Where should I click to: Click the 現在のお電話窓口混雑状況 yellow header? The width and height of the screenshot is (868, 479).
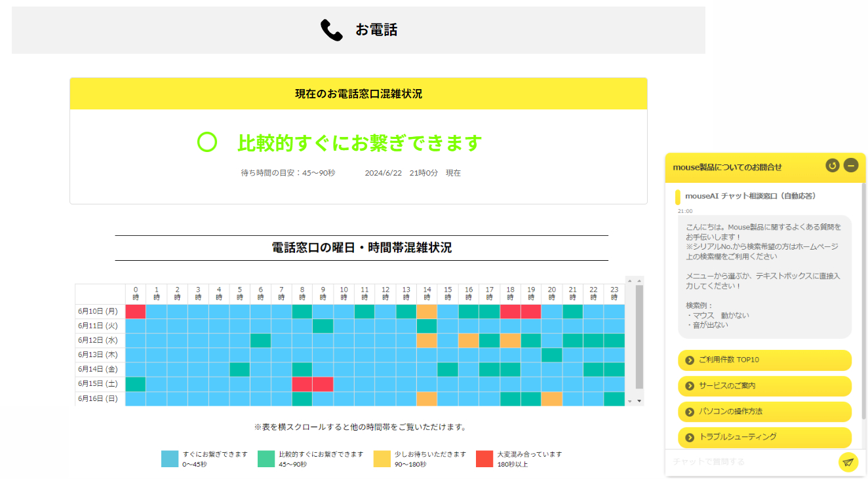(x=359, y=94)
